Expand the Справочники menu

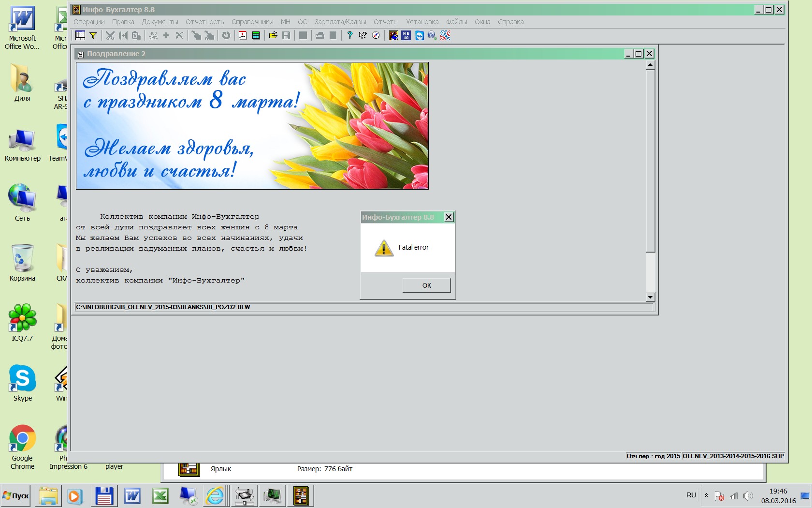pyautogui.click(x=252, y=22)
